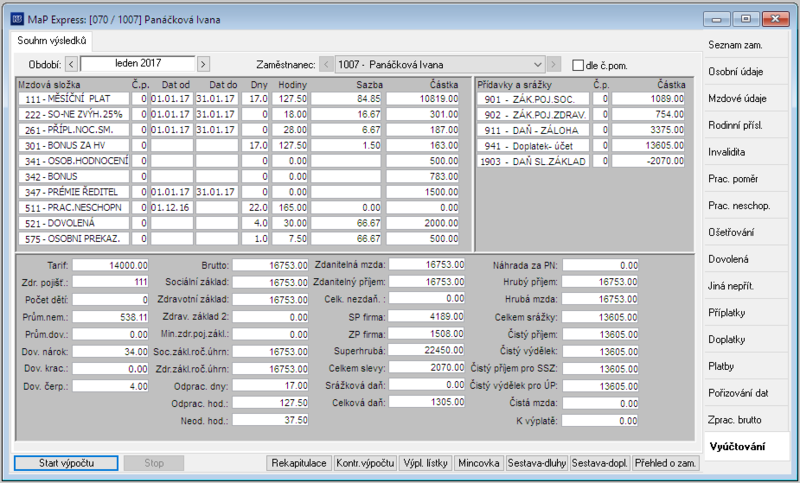Select 901 - ZÁK.POJ.SOC. deduction
This screenshot has width=800, height=483.
[x=581, y=99]
